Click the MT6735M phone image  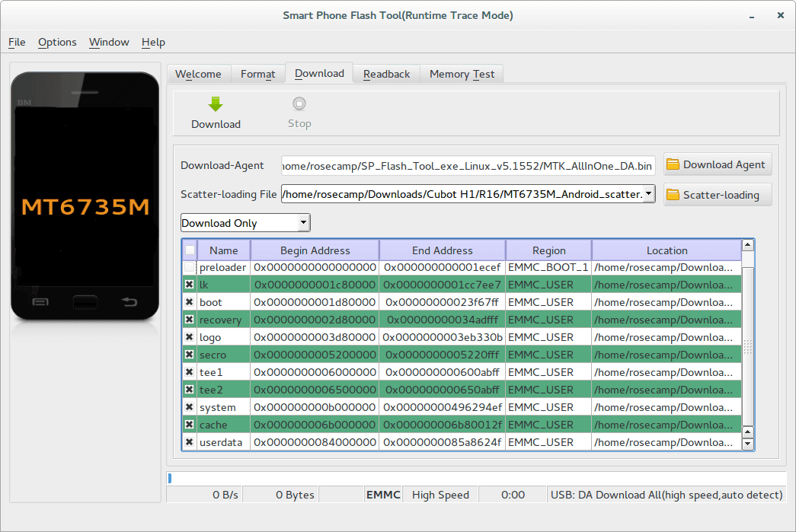[x=85, y=197]
